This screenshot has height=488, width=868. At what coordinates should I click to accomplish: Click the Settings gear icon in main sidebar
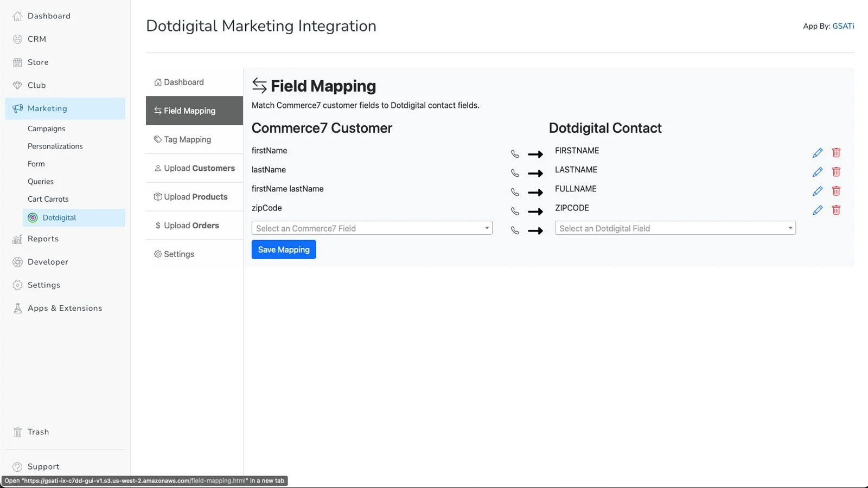coord(17,285)
